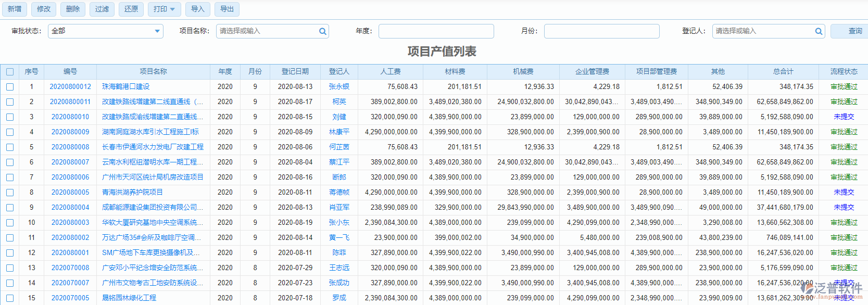Toggle the select-all header checkbox
868x305 pixels.
(x=10, y=72)
